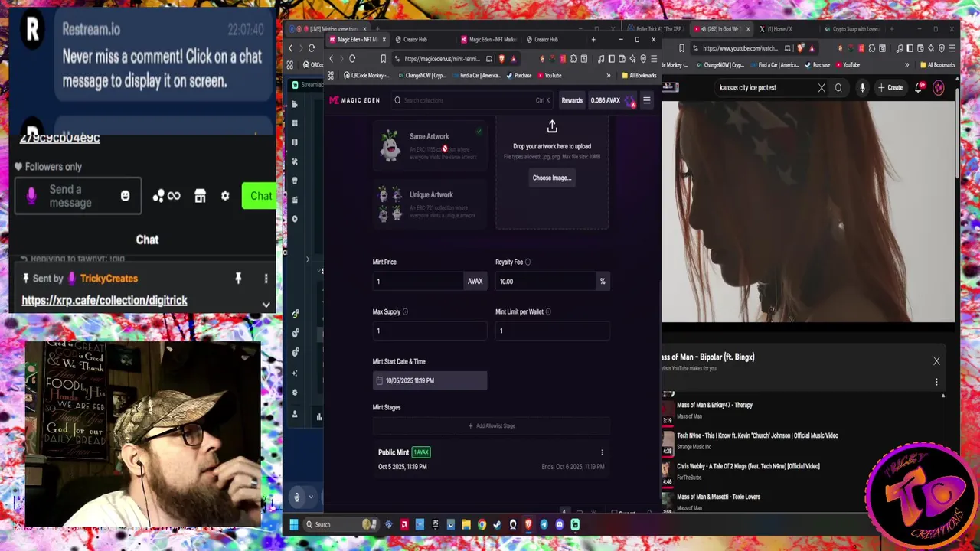The image size is (980, 551).
Task: Click YouTube voice search microphone
Action: (862, 87)
